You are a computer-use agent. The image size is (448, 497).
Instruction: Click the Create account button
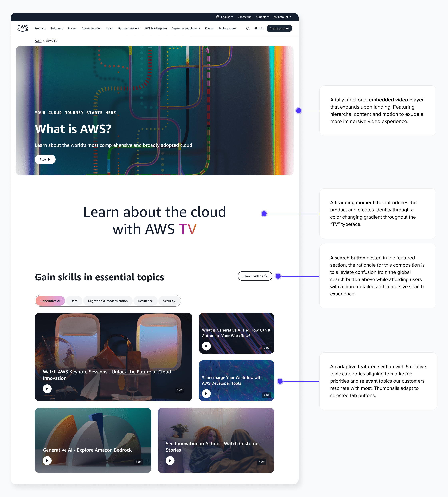(x=279, y=29)
